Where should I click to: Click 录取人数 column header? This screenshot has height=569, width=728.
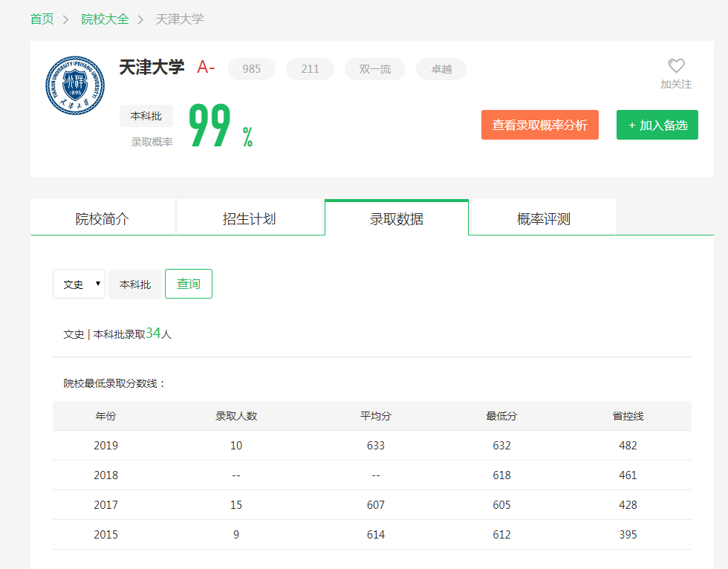click(x=236, y=416)
